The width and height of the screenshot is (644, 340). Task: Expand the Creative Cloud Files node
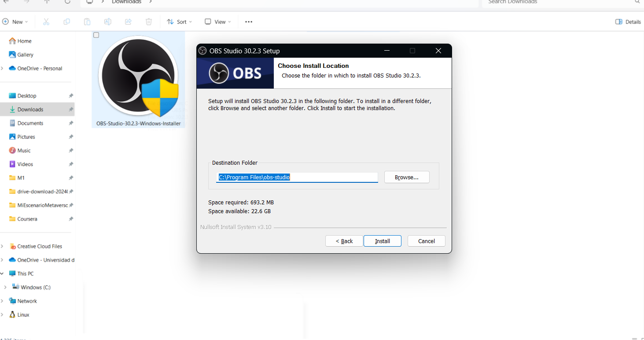pos(3,246)
